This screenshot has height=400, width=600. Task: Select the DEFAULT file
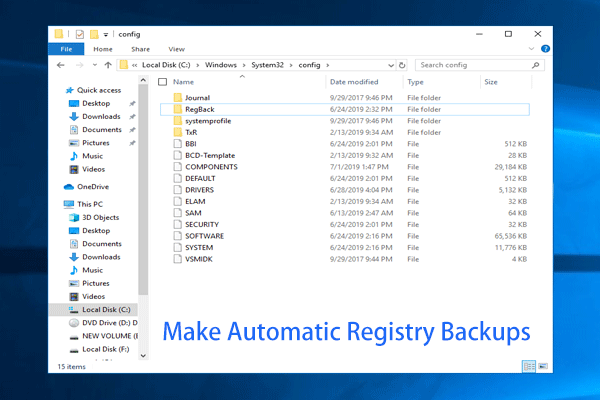pyautogui.click(x=345, y=178)
